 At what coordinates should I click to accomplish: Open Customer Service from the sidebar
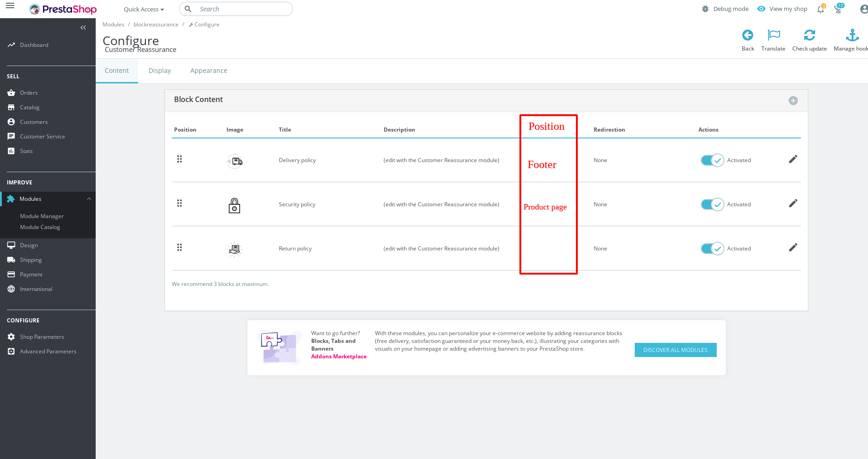point(42,136)
